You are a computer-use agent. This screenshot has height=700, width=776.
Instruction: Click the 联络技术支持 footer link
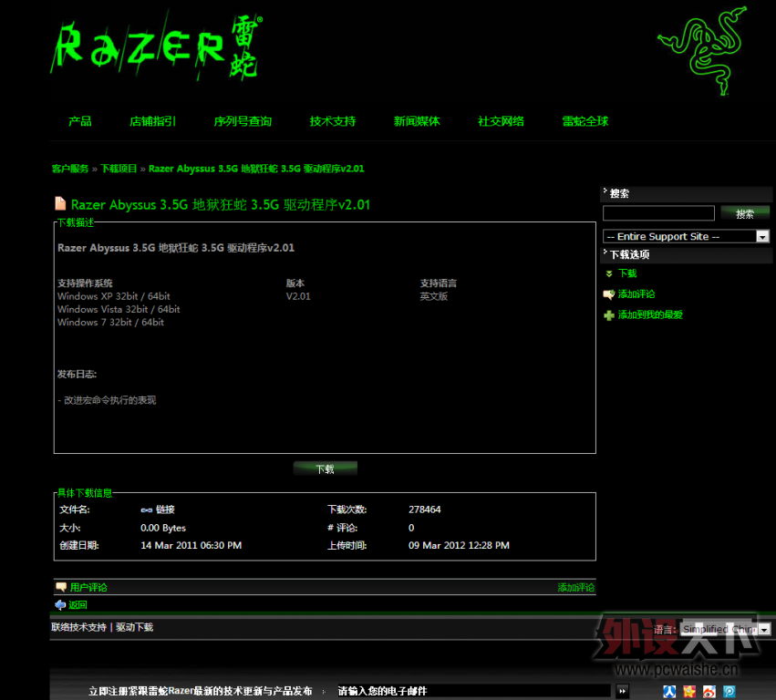click(78, 627)
